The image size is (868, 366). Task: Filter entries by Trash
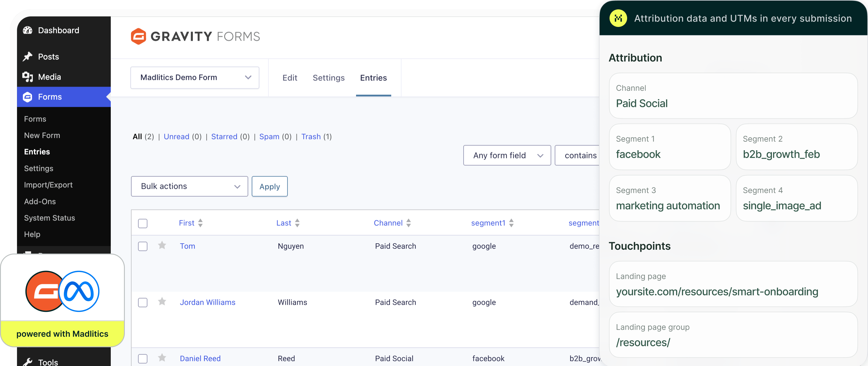[311, 137]
